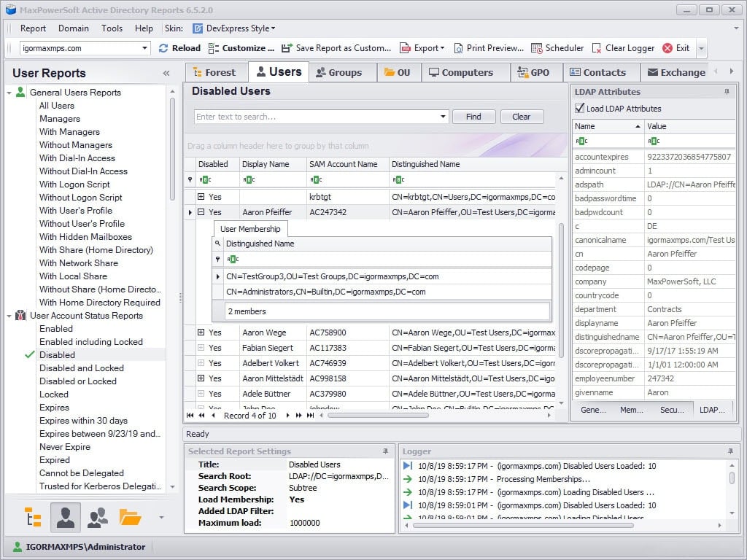Open the Secu... bottom tab
This screenshot has width=747, height=560.
pyautogui.click(x=672, y=410)
